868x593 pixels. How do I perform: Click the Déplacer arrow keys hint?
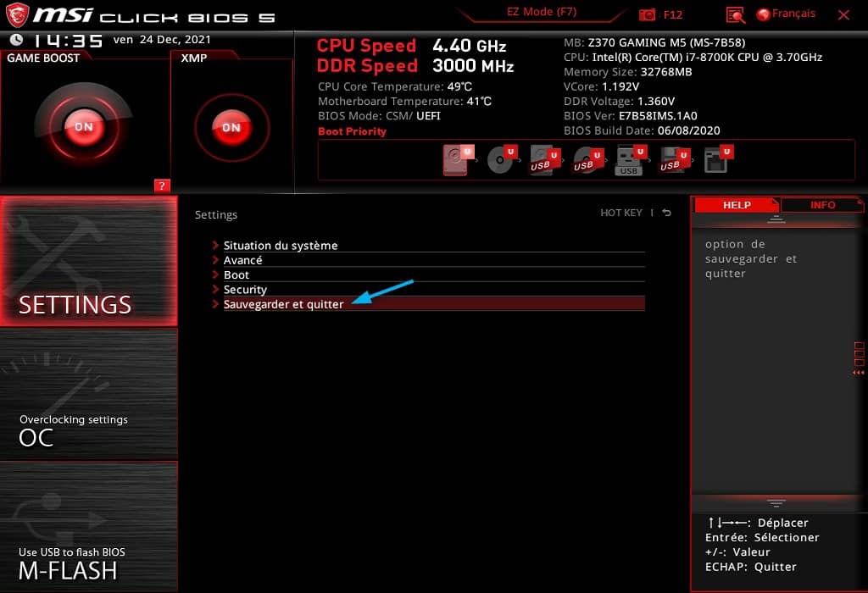[758, 523]
